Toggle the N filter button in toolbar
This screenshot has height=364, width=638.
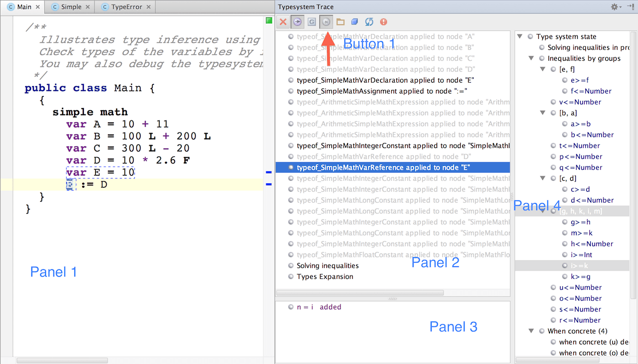tap(326, 22)
